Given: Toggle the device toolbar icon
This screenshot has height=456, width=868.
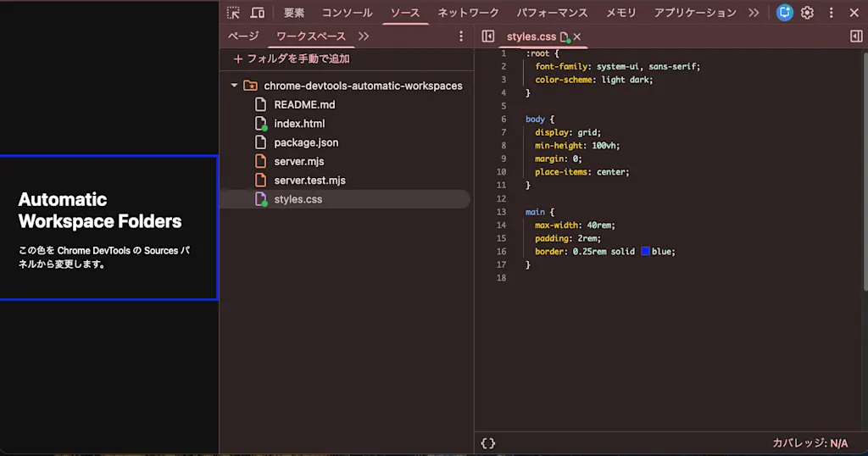Looking at the screenshot, I should click(x=258, y=13).
